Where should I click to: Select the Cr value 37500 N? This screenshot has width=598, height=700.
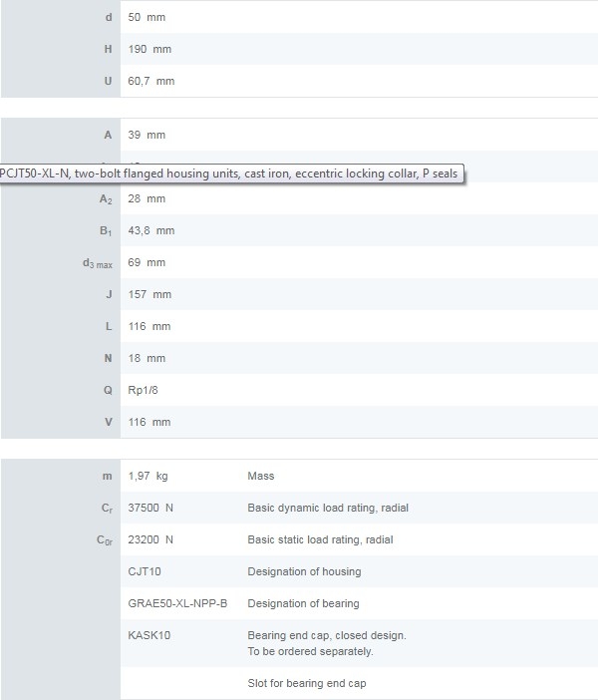(150, 508)
